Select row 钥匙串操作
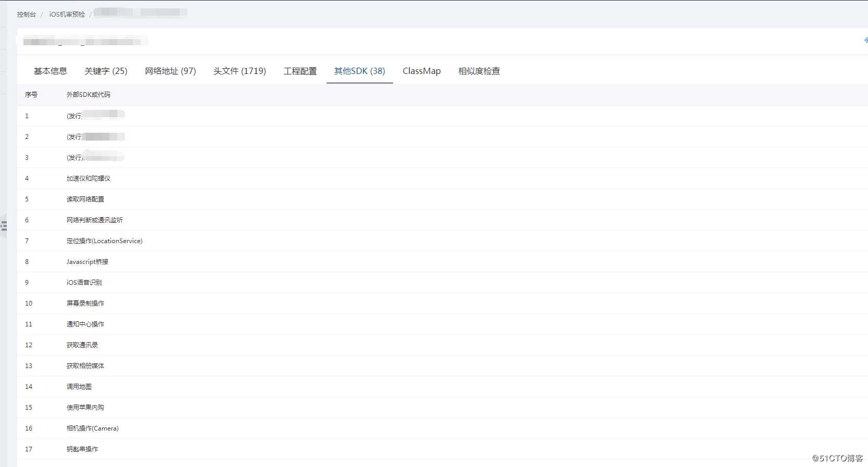Screen dimensions: 868x467 [443, 449]
